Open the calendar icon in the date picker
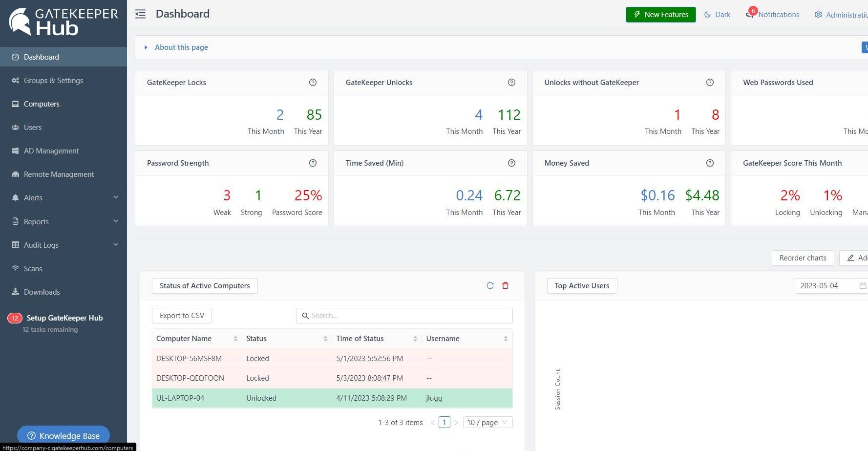The image size is (868, 451). coord(863,286)
